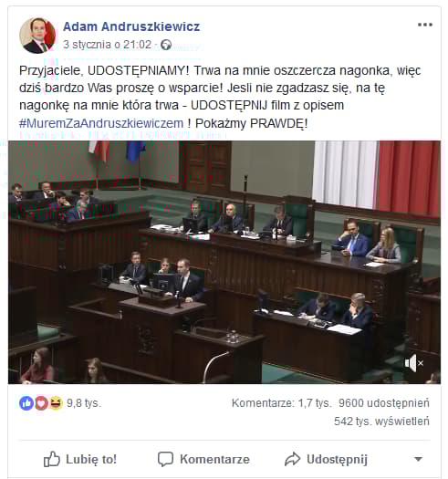View the 9,8 tys. reactions count
Viewport: 448px width, 479px height.
point(84,403)
